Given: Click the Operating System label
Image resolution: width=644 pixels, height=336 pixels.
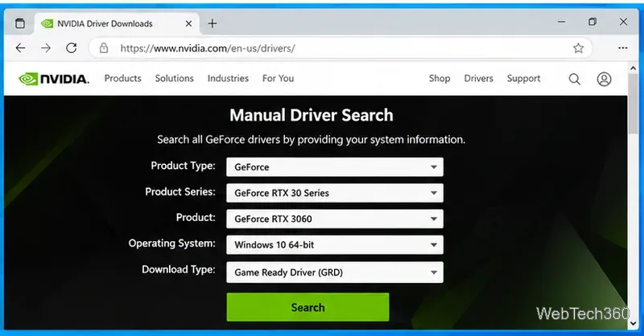Looking at the screenshot, I should tap(171, 244).
